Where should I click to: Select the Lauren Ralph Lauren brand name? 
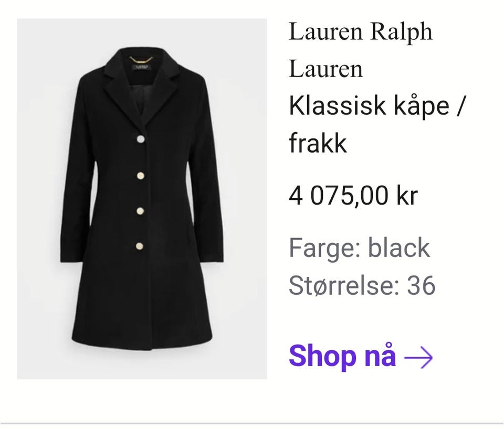click(x=361, y=50)
